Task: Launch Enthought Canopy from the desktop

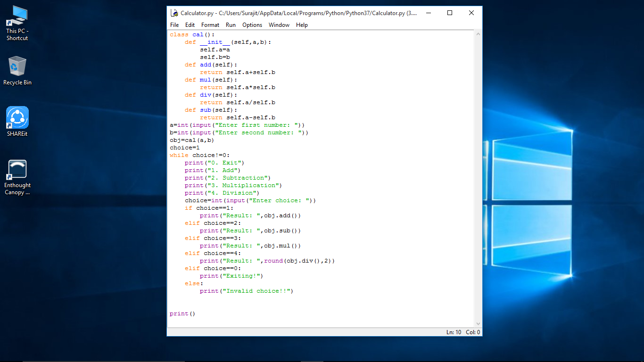Action: click(x=17, y=170)
